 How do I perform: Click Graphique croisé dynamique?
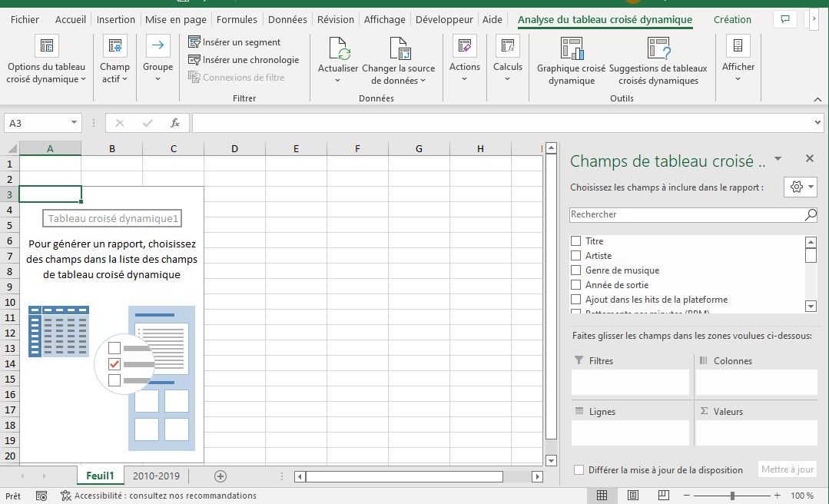(x=572, y=60)
